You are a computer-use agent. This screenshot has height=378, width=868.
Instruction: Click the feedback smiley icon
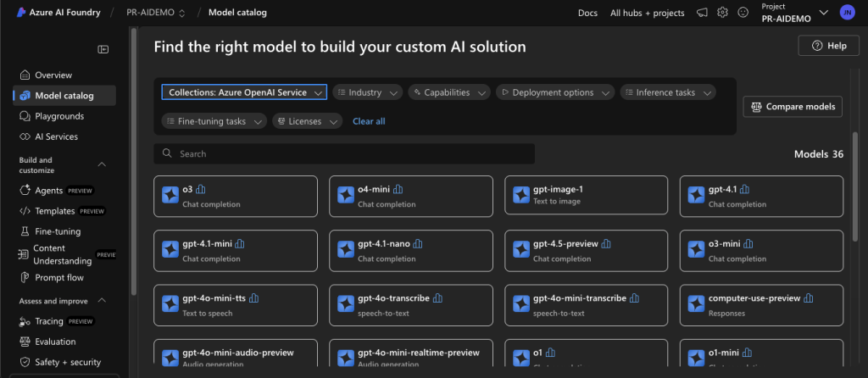click(743, 12)
